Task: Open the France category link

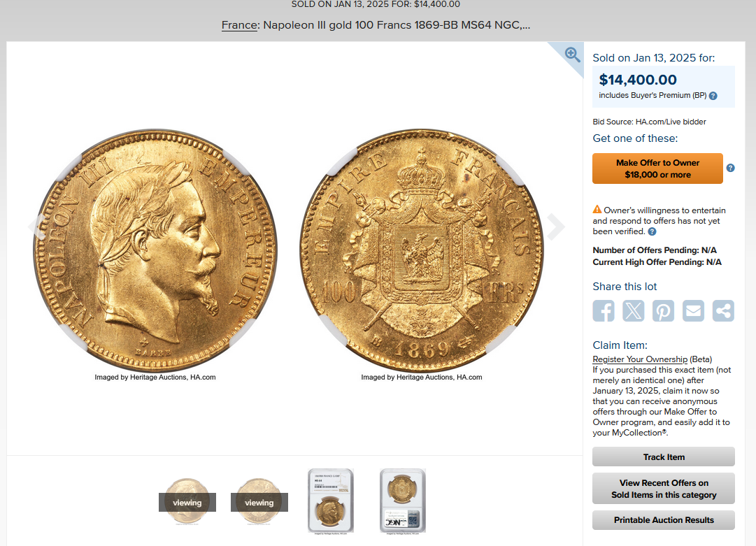Action: tap(239, 25)
